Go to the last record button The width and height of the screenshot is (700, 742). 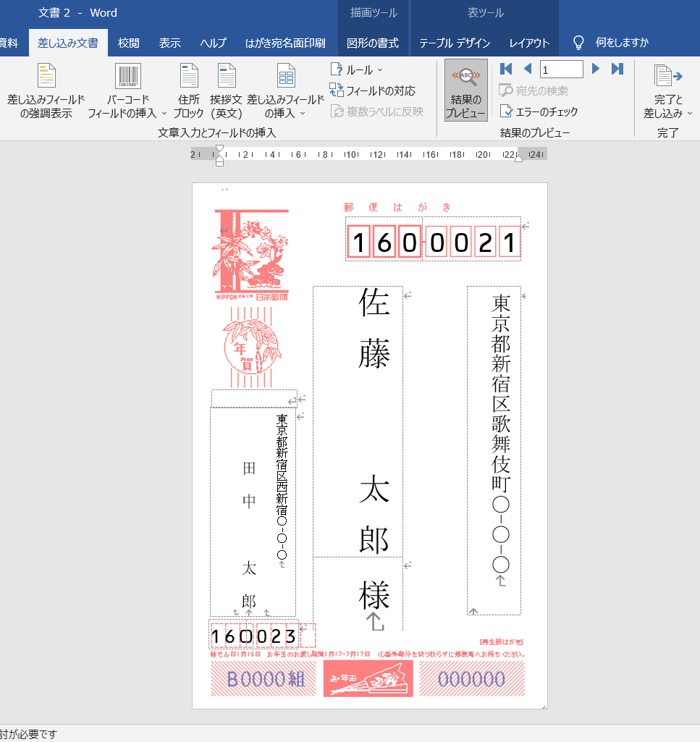click(616, 69)
